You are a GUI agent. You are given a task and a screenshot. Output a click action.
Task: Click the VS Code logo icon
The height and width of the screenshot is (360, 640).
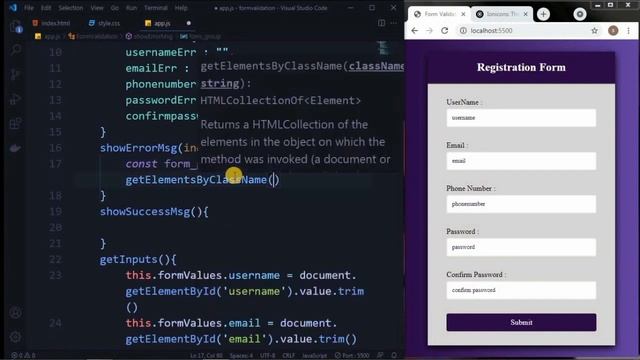pyautogui.click(x=13, y=7)
